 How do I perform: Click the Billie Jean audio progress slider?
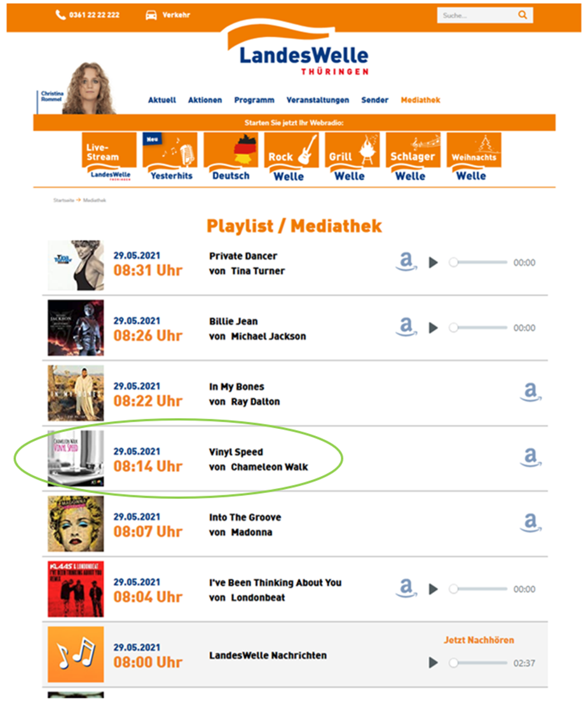(x=478, y=328)
